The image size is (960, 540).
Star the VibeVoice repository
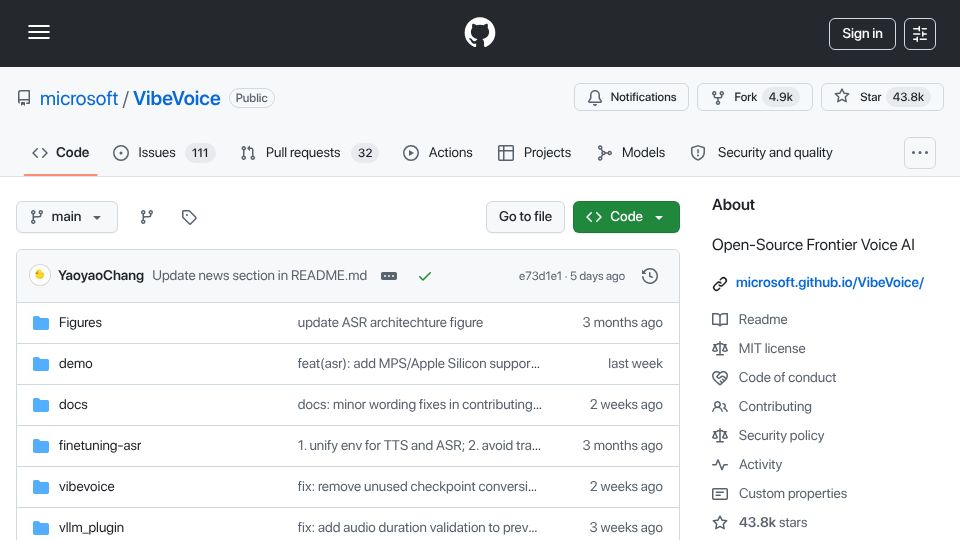[882, 97]
